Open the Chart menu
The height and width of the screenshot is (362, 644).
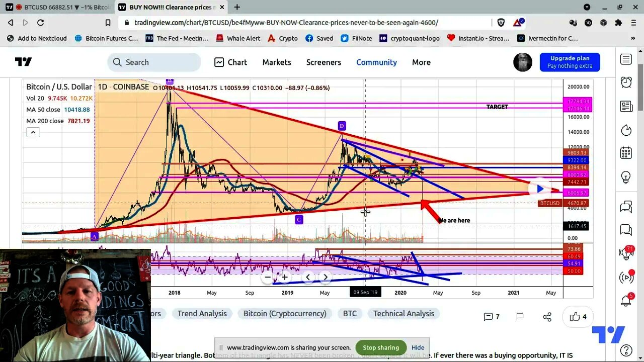point(230,62)
